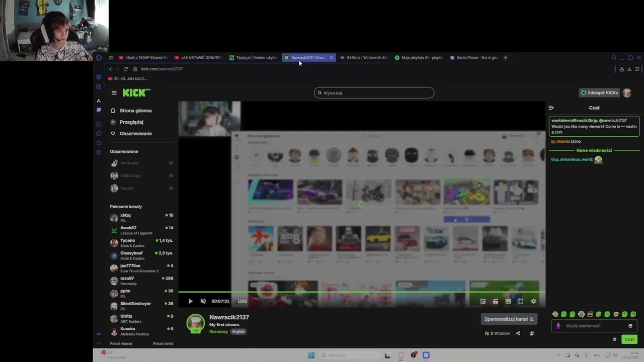Click the green Czat send button
This screenshot has width=644, height=362.
coord(629,339)
